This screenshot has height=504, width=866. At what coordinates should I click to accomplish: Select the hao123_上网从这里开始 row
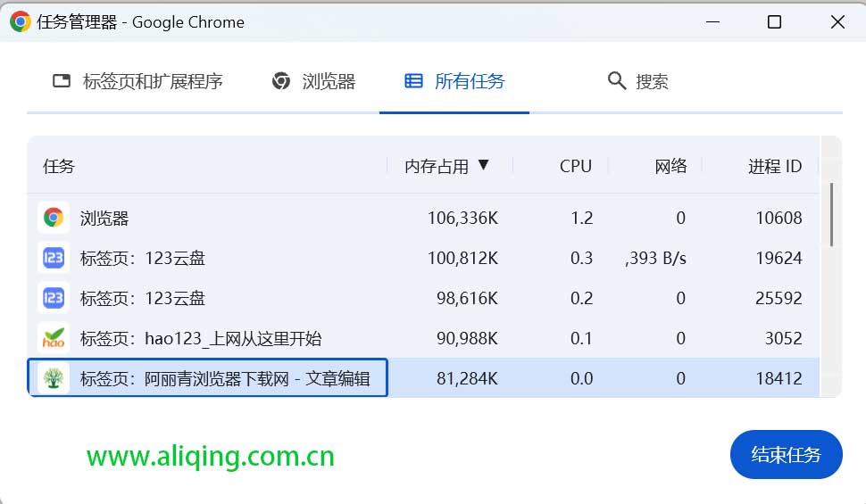point(423,338)
